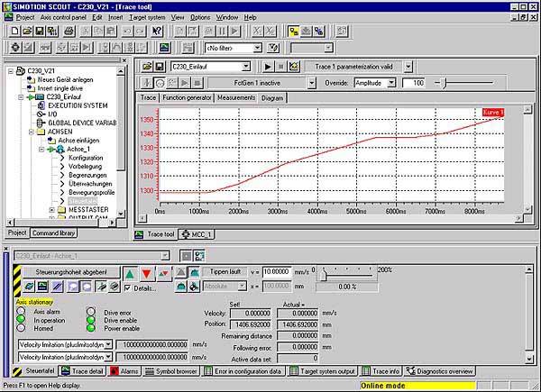Toggle the Details checkbox

coord(126,287)
